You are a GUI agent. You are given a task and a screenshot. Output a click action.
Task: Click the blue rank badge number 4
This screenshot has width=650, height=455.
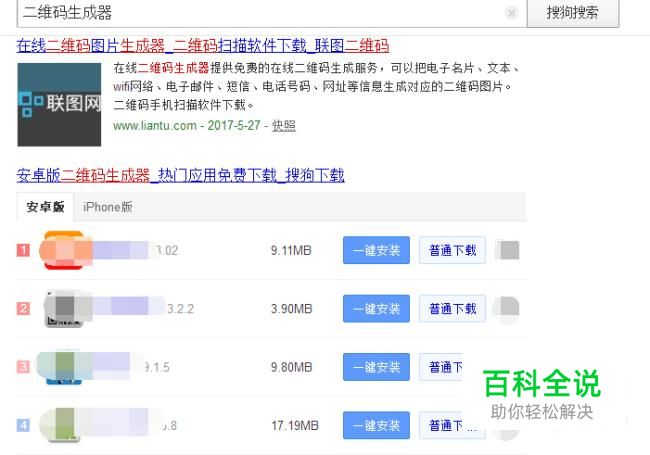24,425
